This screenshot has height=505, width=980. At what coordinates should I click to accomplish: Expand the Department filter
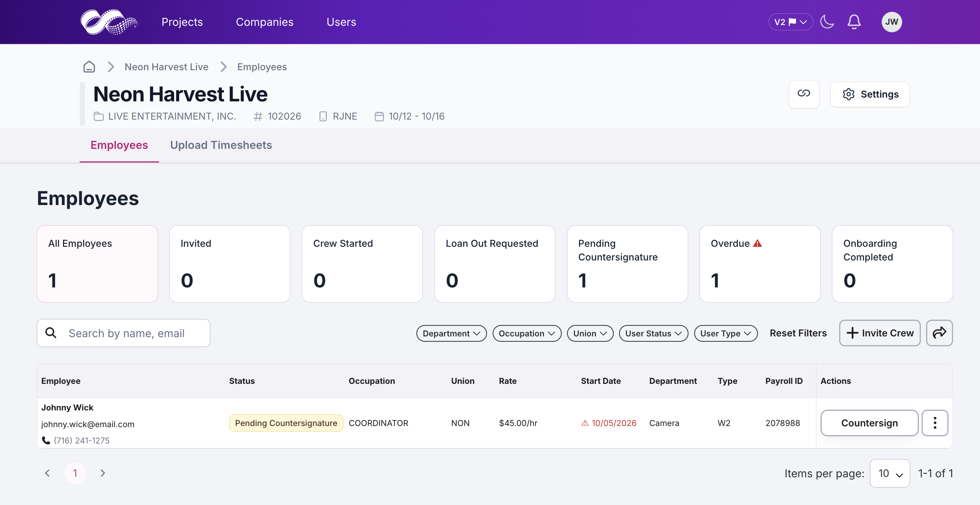click(451, 333)
